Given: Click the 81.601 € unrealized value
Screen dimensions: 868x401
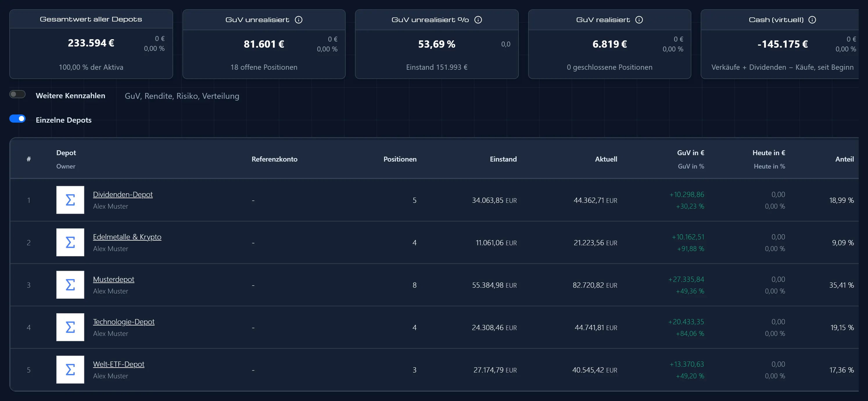Looking at the screenshot, I should coord(264,44).
